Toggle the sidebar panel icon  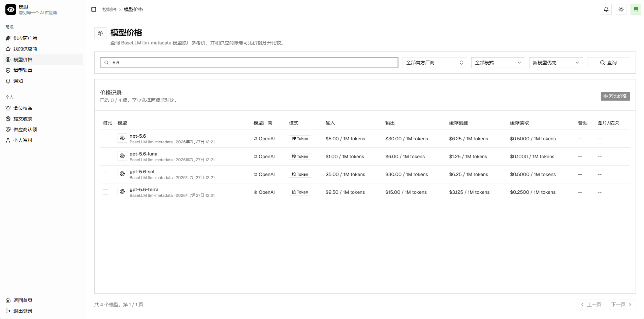click(x=94, y=9)
